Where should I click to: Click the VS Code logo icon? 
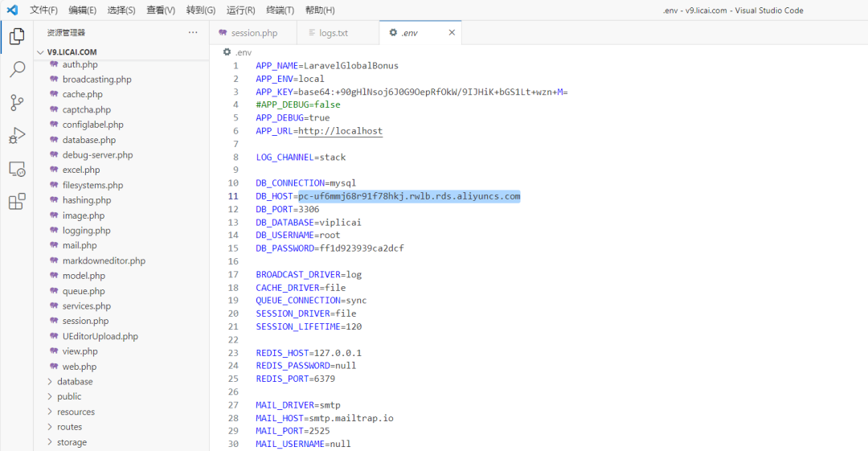[x=12, y=10]
